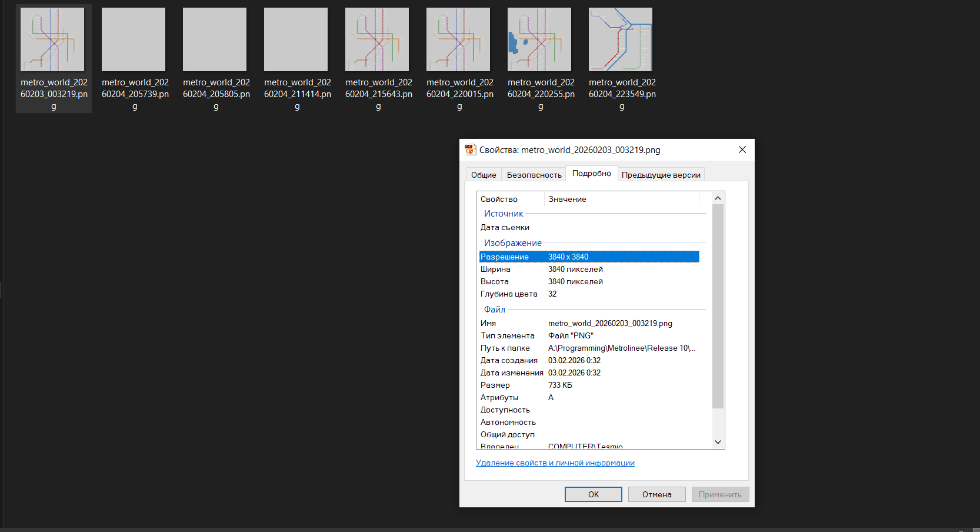This screenshot has height=532, width=980.
Task: Open the Предыдущие версии tab
Action: point(661,175)
